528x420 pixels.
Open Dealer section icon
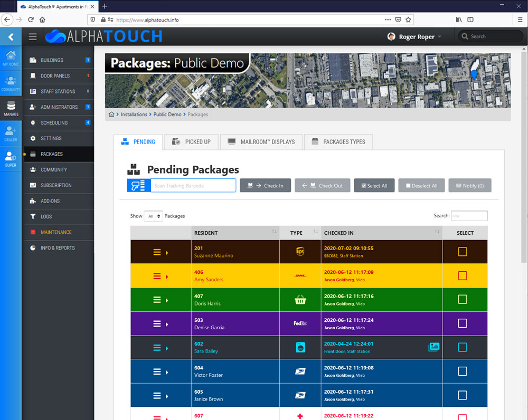[11, 133]
